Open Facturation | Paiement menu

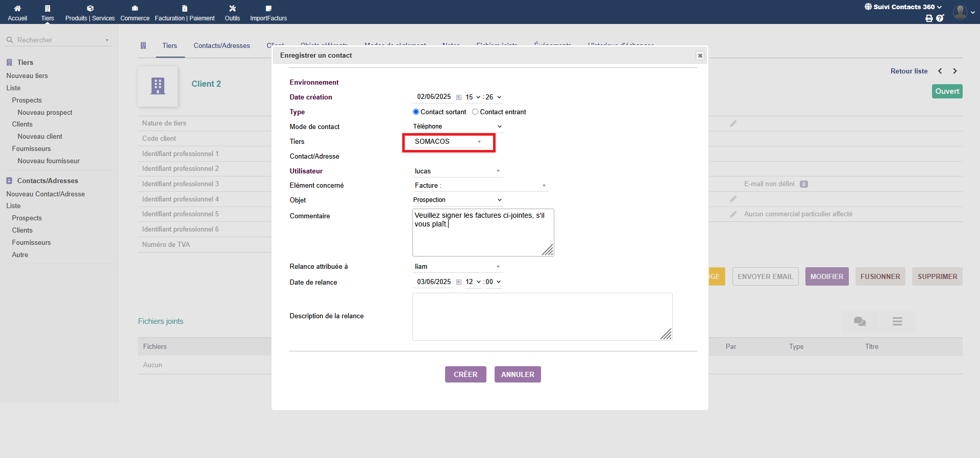pyautogui.click(x=185, y=13)
